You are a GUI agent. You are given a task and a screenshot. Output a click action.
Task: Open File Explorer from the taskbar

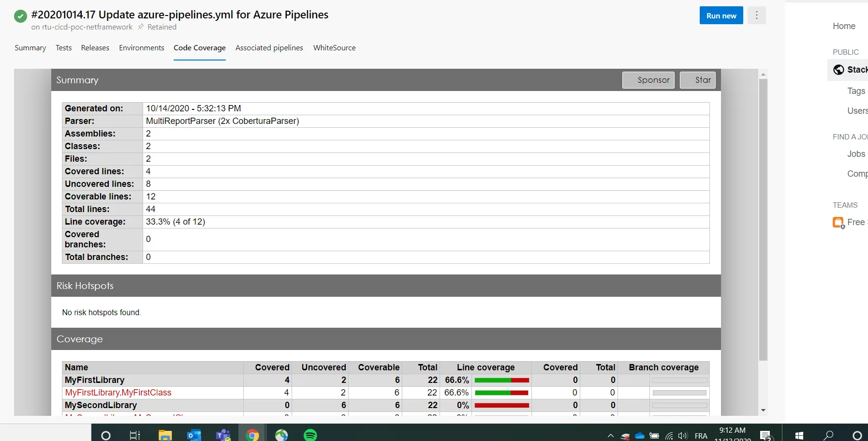[x=165, y=435]
